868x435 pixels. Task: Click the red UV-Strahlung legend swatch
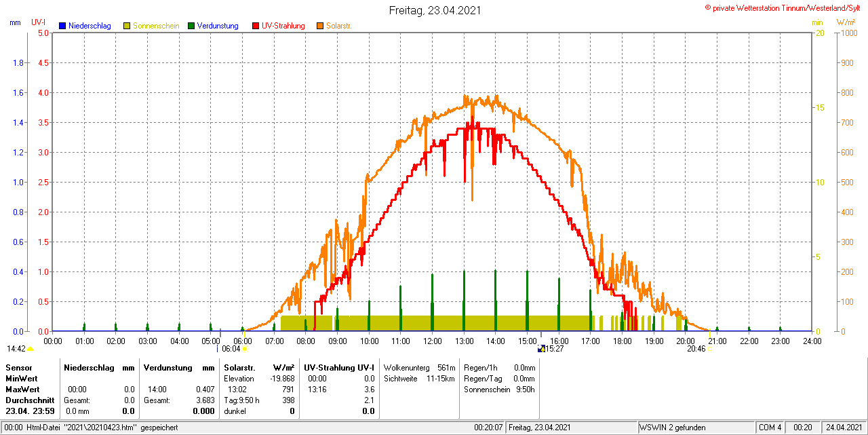click(x=256, y=26)
